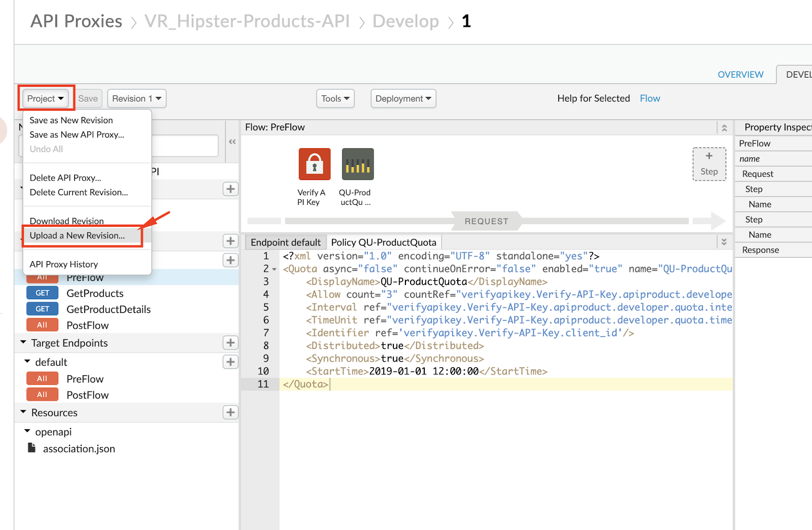The width and height of the screenshot is (812, 530).
Task: Click the Flow help link
Action: 650,98
